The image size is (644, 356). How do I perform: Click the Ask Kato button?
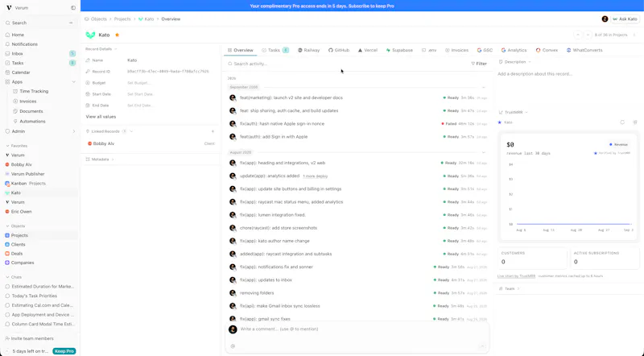point(625,19)
